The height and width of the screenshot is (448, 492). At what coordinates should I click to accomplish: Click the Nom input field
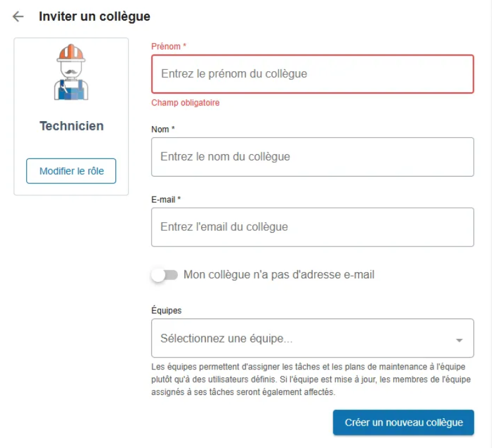(x=313, y=157)
